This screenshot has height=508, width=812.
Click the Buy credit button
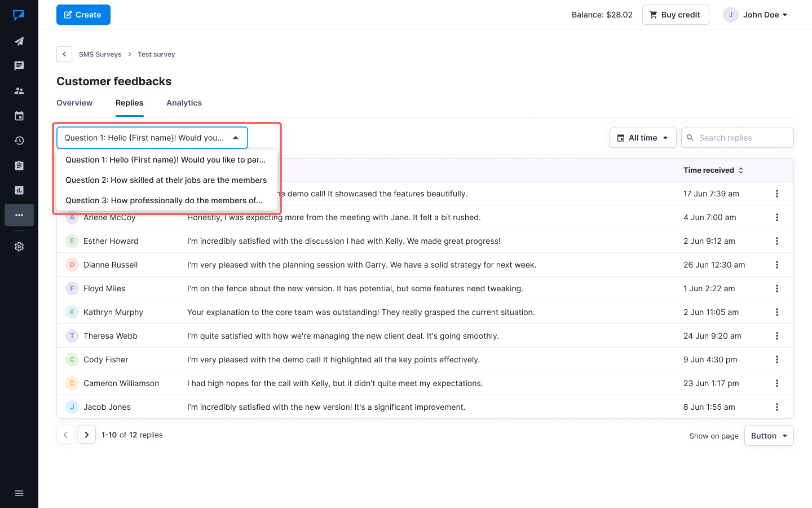(675, 15)
